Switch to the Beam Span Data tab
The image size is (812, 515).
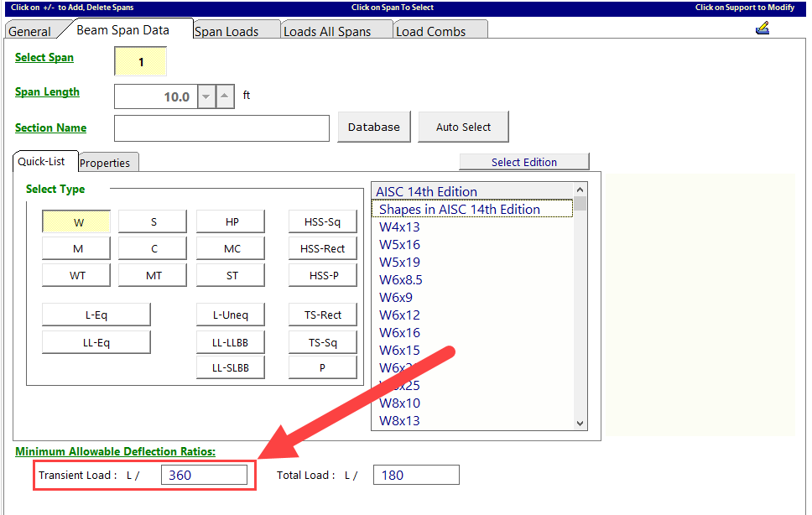[x=122, y=30]
